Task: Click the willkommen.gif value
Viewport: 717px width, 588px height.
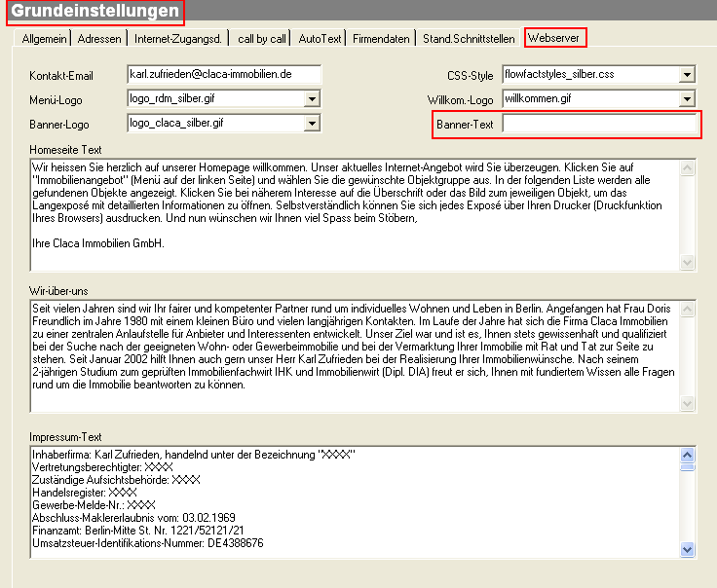Action: (538, 98)
